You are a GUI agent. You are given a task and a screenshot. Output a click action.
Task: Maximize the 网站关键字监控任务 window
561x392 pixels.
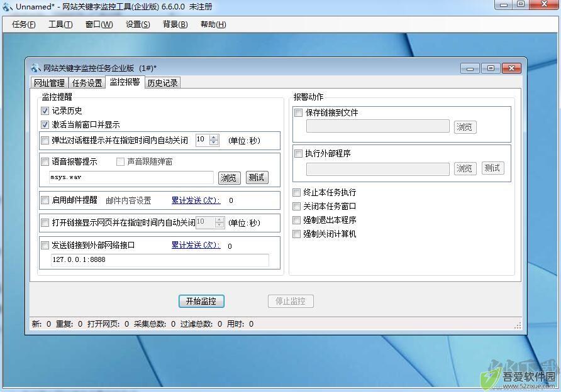[491, 68]
